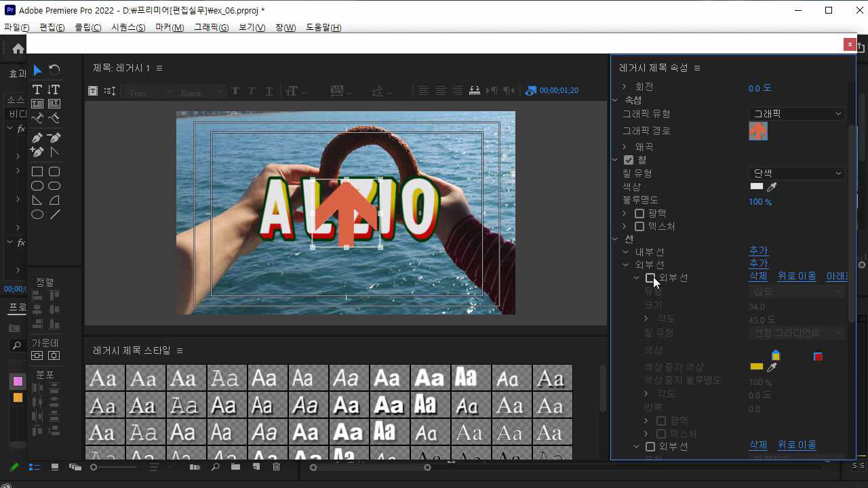
Task: Select the Vertical Path Type tool
Action: pos(54,118)
